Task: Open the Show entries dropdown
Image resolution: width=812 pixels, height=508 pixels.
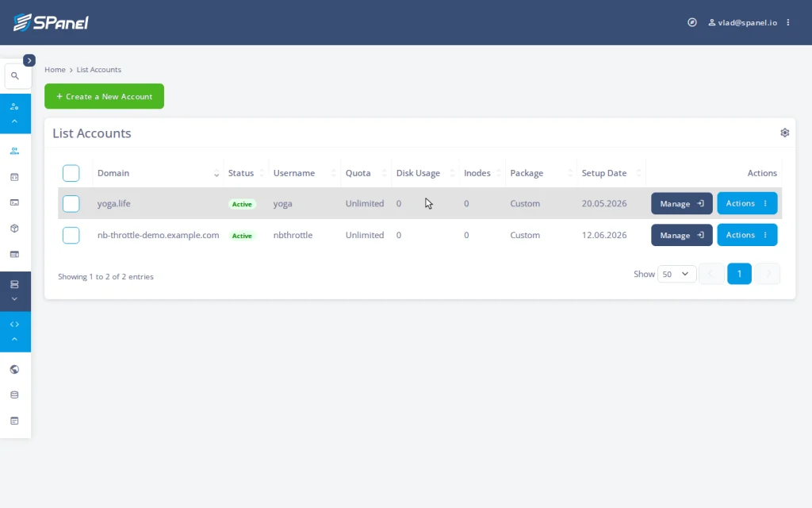Action: point(676,274)
